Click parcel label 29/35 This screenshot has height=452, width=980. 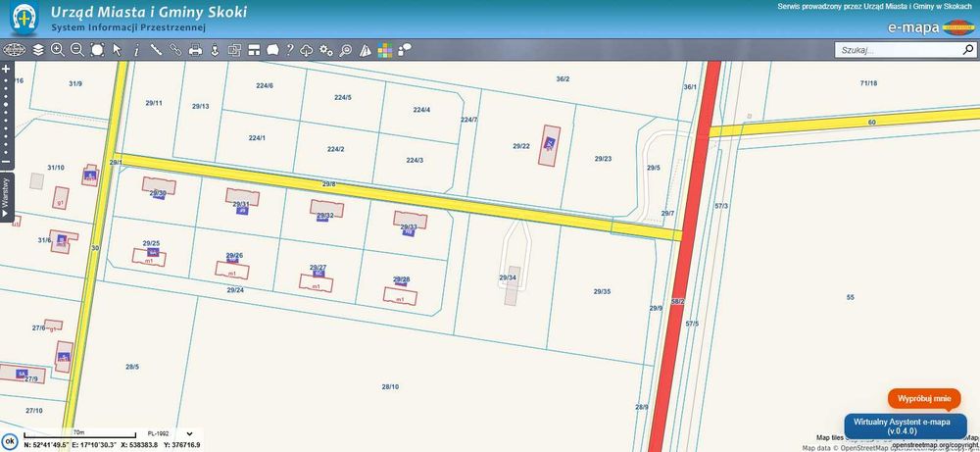tap(602, 291)
